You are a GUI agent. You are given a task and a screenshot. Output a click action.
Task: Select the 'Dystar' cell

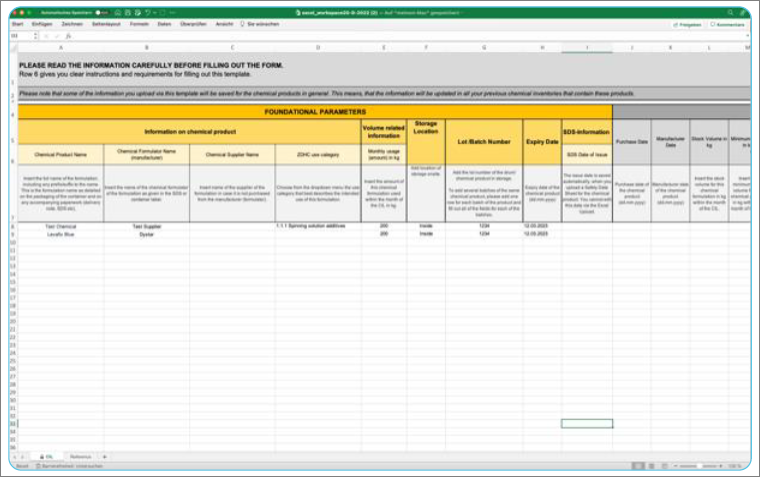click(x=146, y=234)
